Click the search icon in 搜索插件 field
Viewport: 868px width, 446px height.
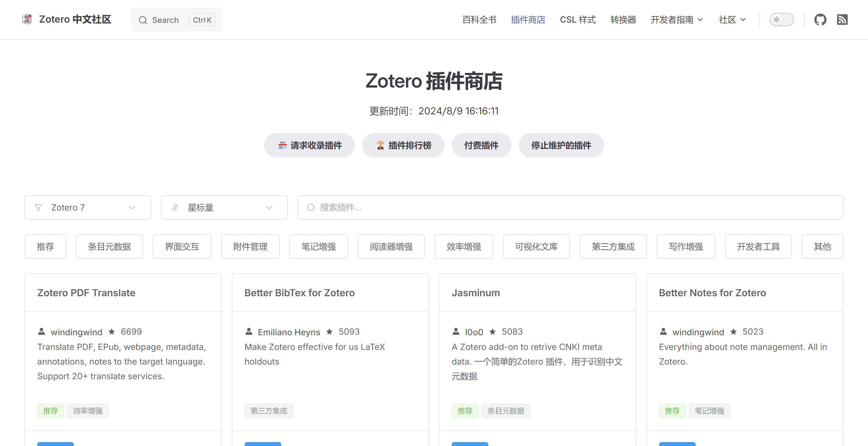pyautogui.click(x=311, y=208)
